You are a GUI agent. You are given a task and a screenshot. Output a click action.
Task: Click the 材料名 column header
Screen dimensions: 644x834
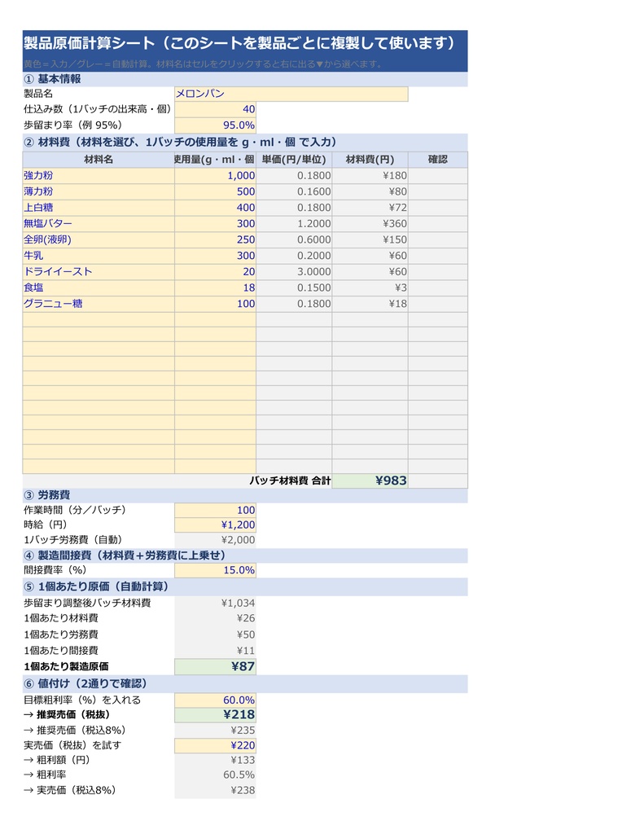click(99, 160)
